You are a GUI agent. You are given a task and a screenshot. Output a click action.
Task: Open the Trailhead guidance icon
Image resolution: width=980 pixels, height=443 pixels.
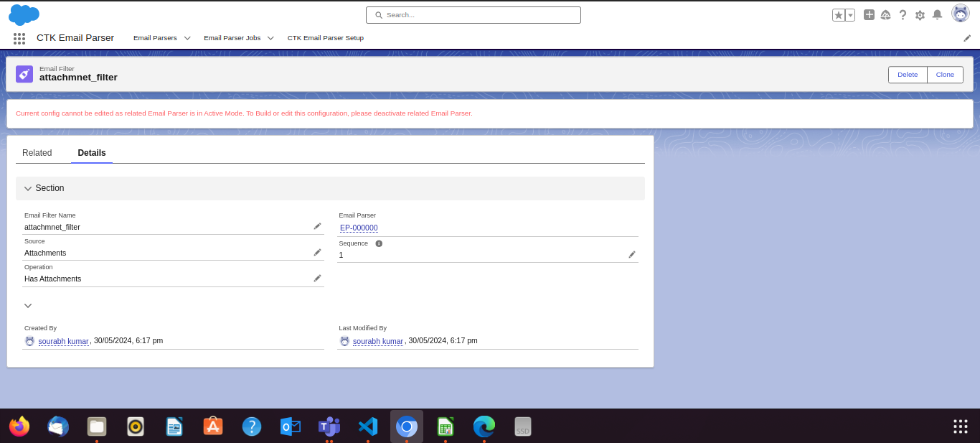886,15
